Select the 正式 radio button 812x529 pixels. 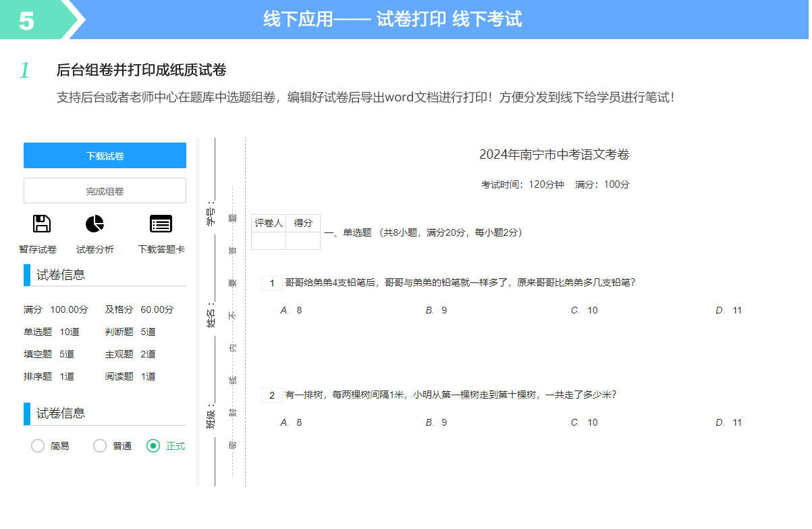(x=153, y=446)
